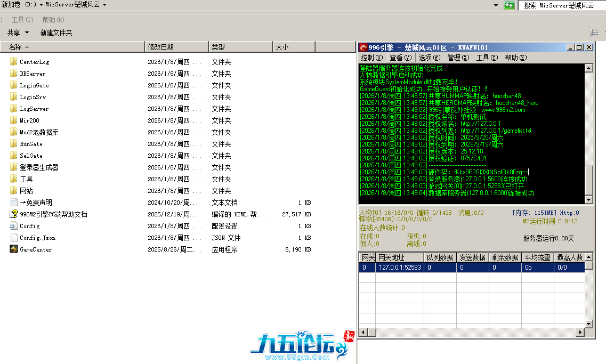Open the 选项 menu in engine window
606x364 pixels.
click(x=429, y=58)
